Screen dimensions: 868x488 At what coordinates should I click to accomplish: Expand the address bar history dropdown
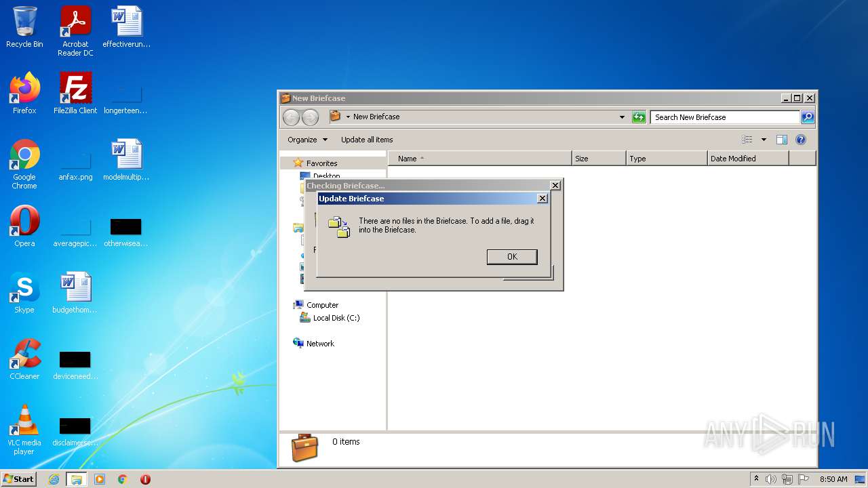click(622, 117)
